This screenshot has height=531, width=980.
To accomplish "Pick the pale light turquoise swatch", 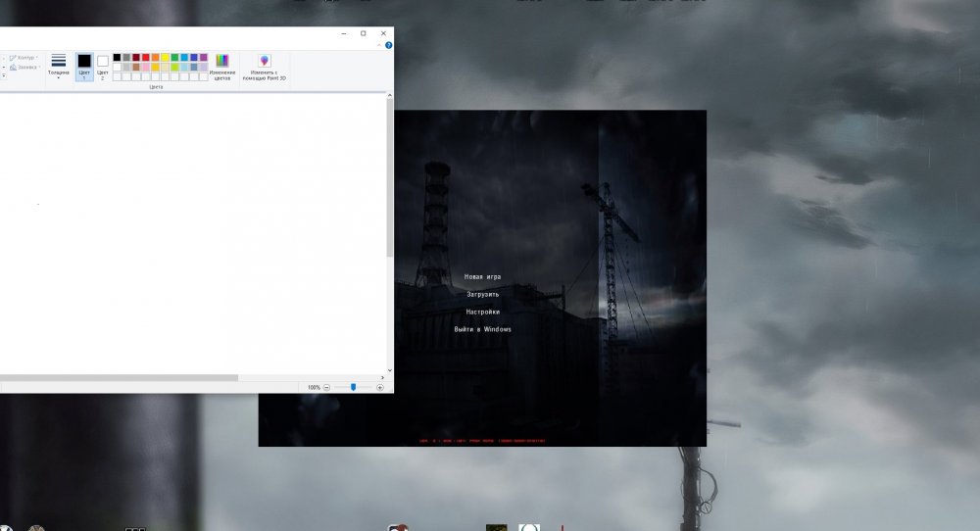I will pos(184,67).
